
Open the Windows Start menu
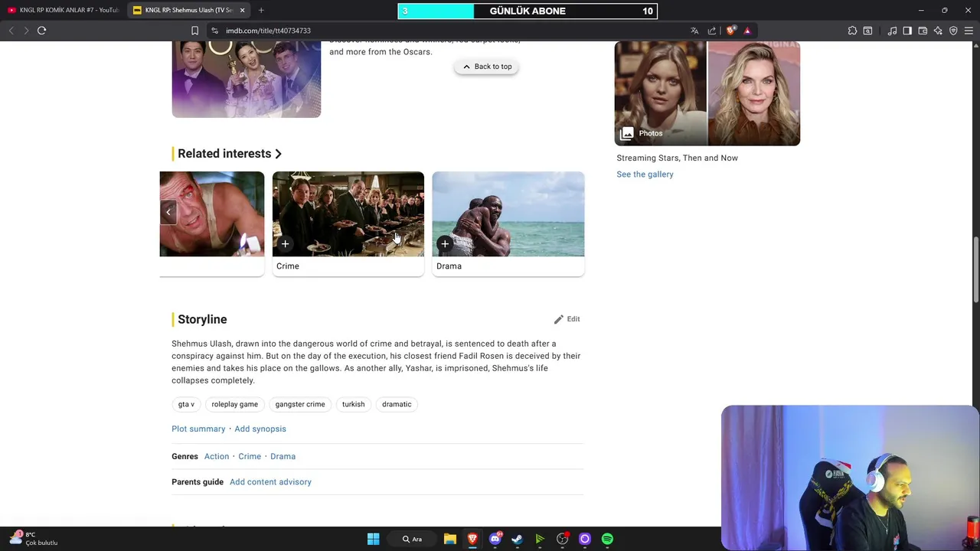point(374,540)
